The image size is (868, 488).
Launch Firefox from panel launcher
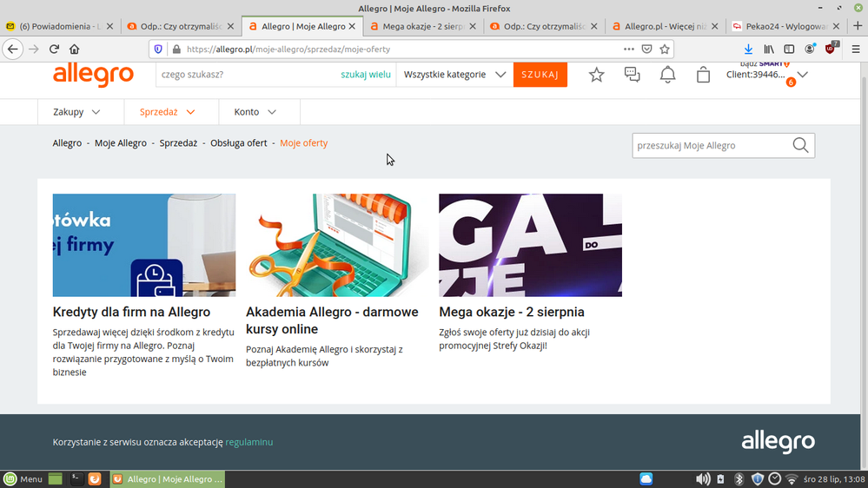[95, 479]
